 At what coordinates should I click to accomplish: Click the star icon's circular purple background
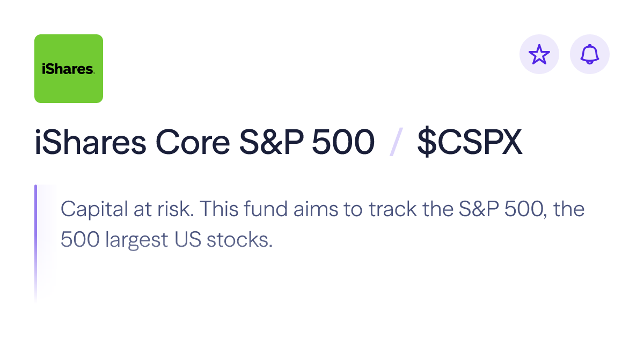pos(540,54)
